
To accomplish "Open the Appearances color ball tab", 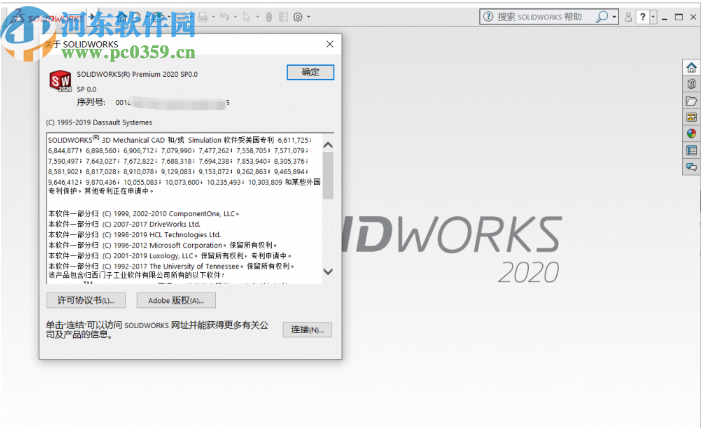I will pyautogui.click(x=691, y=133).
